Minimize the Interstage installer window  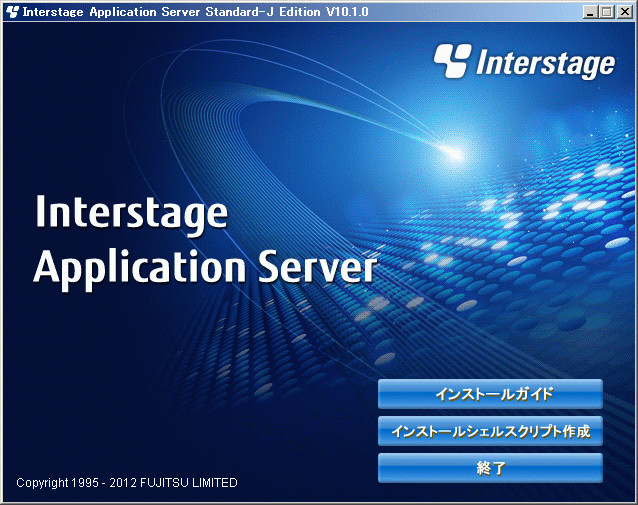(x=590, y=12)
